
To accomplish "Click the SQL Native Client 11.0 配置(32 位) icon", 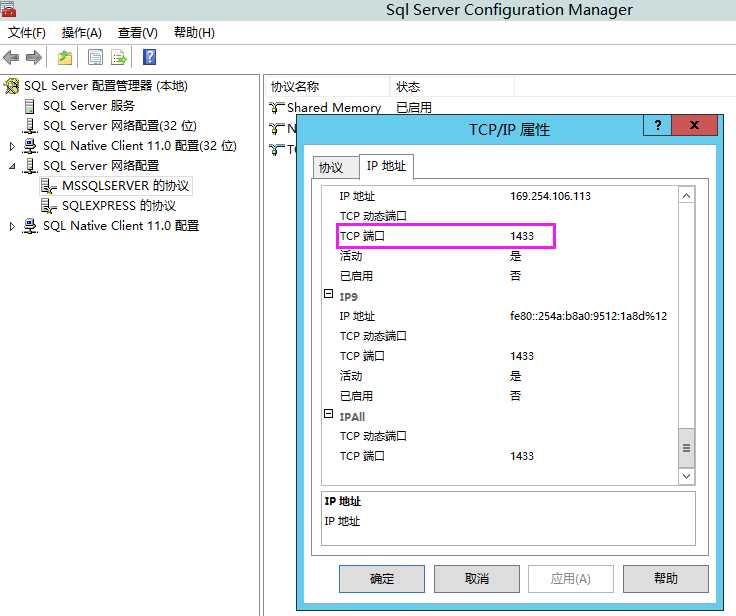I will pos(30,146).
